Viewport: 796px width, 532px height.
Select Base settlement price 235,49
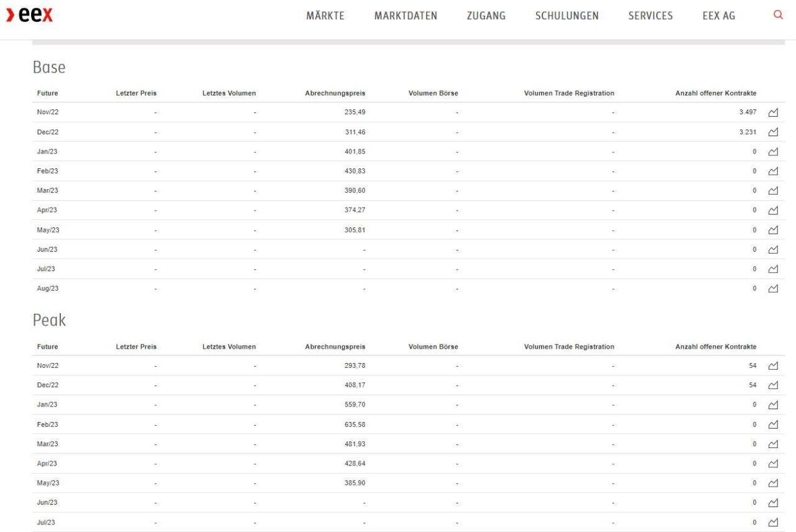point(355,112)
